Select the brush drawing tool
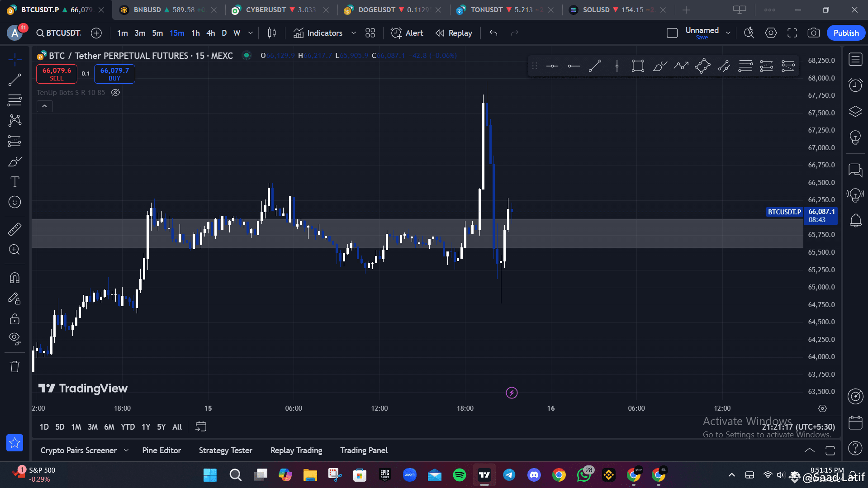This screenshot has width=868, height=488. pyautogui.click(x=14, y=161)
